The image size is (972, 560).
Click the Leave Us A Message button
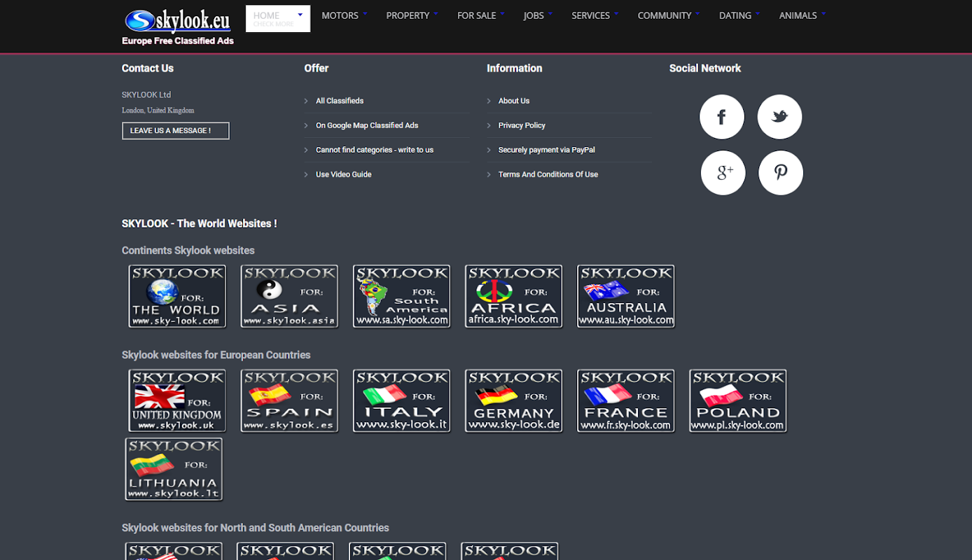(x=175, y=131)
